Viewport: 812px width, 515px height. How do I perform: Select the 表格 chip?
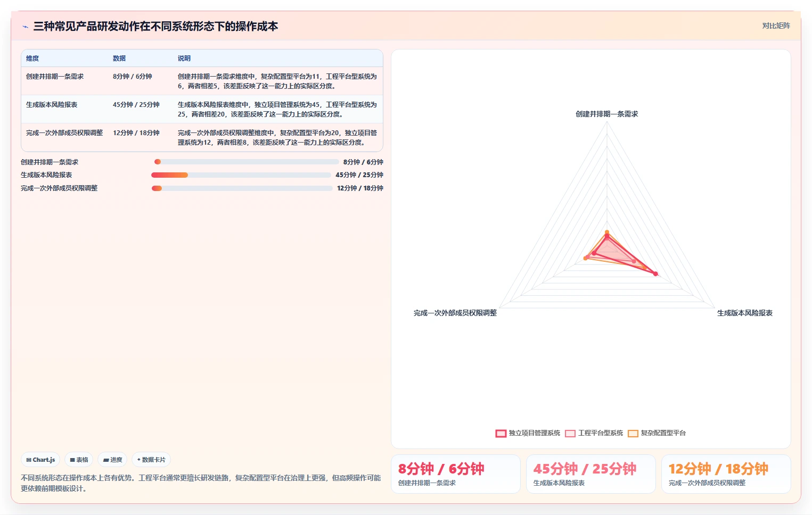click(79, 460)
